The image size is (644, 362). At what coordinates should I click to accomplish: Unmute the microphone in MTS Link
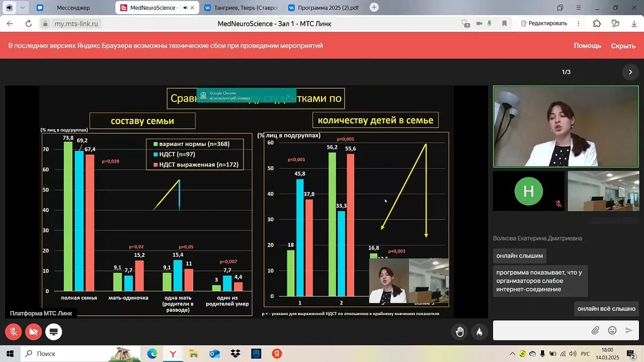tap(14, 332)
